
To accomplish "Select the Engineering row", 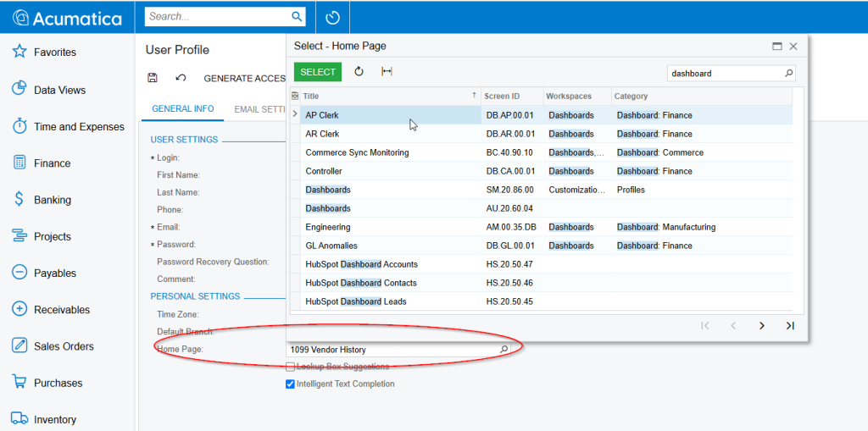I will tap(542, 227).
